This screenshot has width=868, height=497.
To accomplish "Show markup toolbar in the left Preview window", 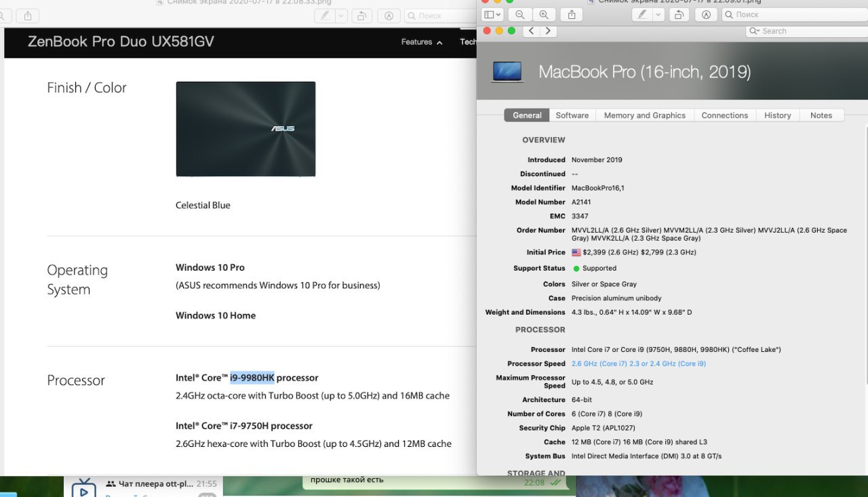I will point(389,15).
